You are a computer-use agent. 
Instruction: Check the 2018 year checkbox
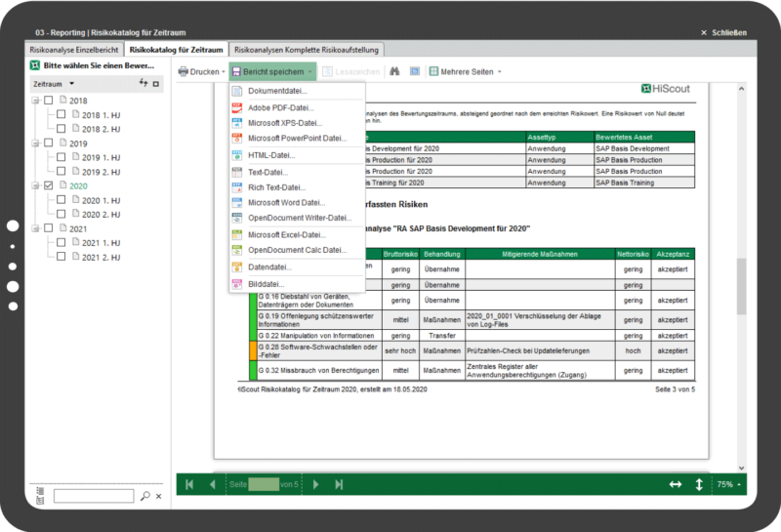tap(48, 101)
